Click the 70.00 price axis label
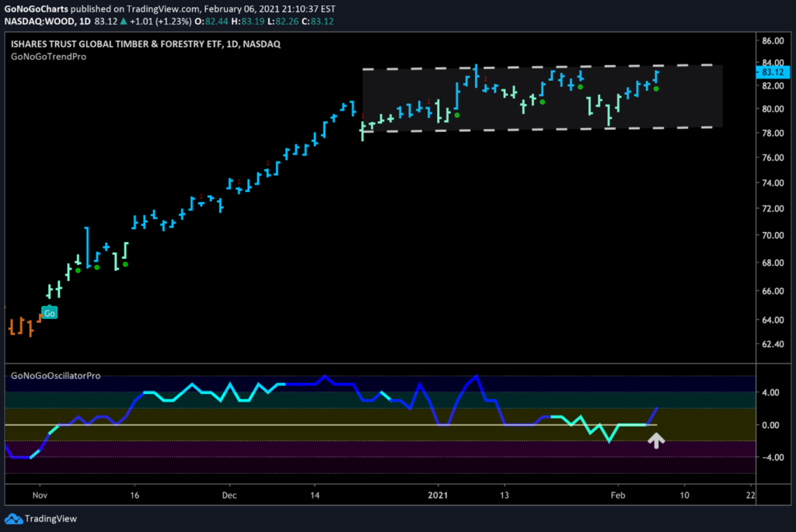This screenshot has height=532, width=796. [x=773, y=235]
